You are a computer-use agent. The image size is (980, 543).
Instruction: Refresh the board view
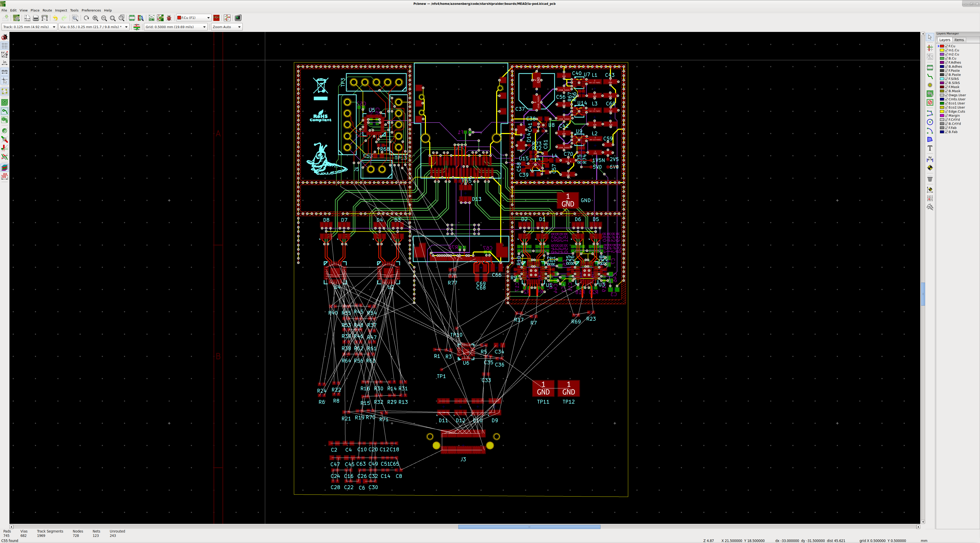[86, 18]
